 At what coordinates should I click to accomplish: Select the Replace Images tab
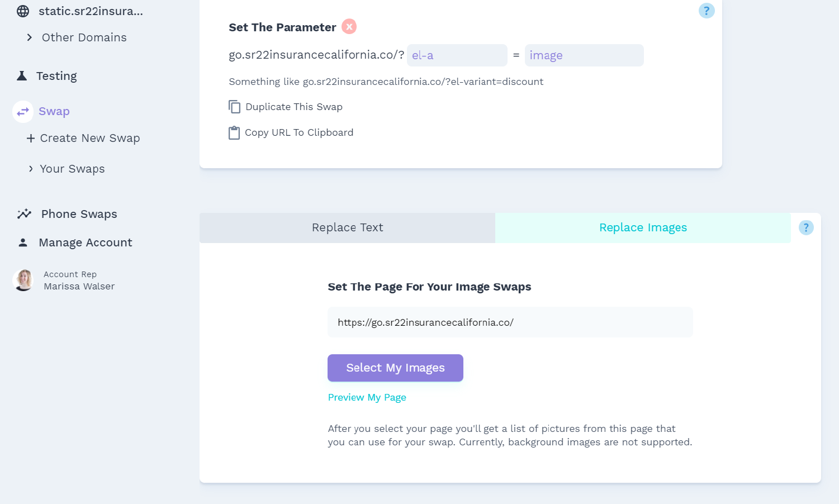(643, 227)
